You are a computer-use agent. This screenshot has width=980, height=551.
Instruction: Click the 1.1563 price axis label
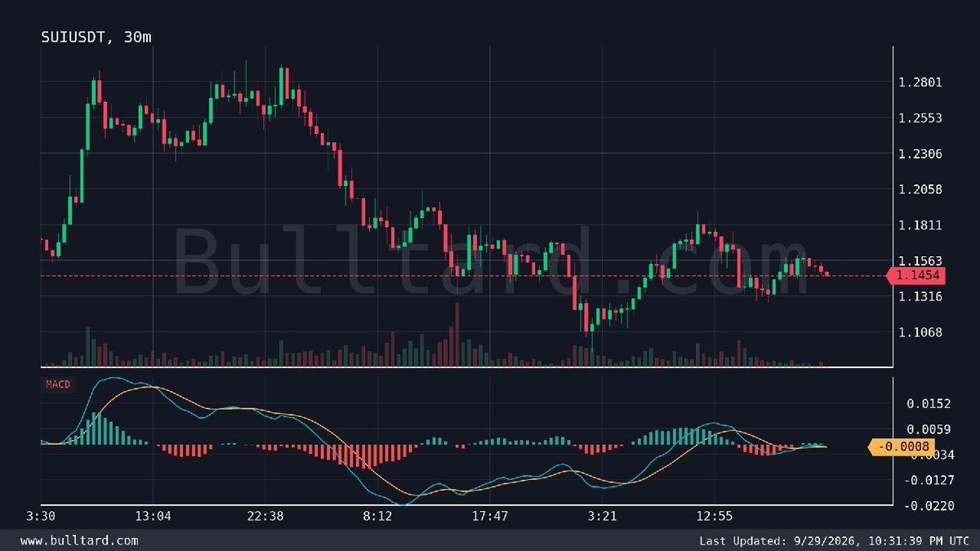(920, 260)
